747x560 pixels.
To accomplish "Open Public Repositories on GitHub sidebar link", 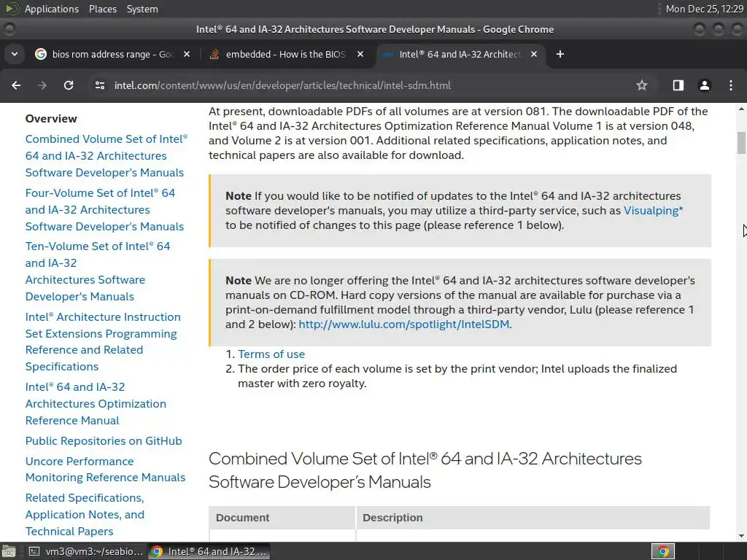I will pos(104,441).
